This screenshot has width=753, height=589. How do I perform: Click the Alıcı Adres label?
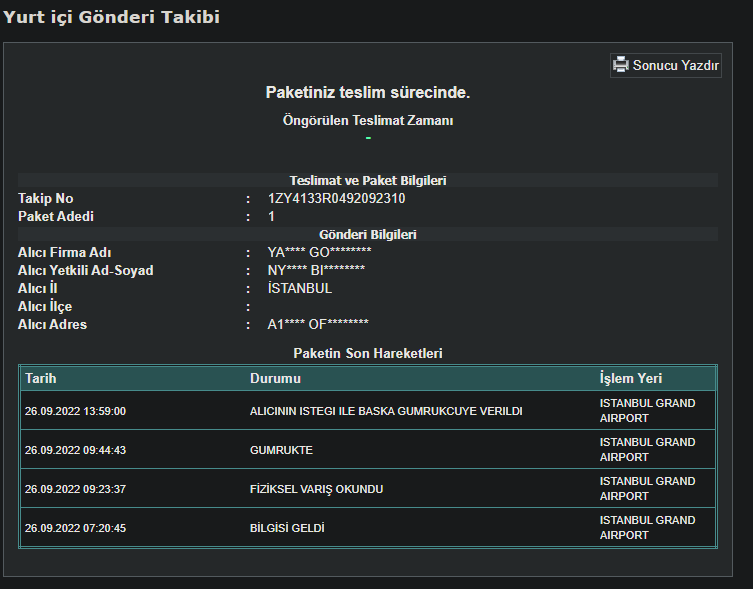(52, 324)
